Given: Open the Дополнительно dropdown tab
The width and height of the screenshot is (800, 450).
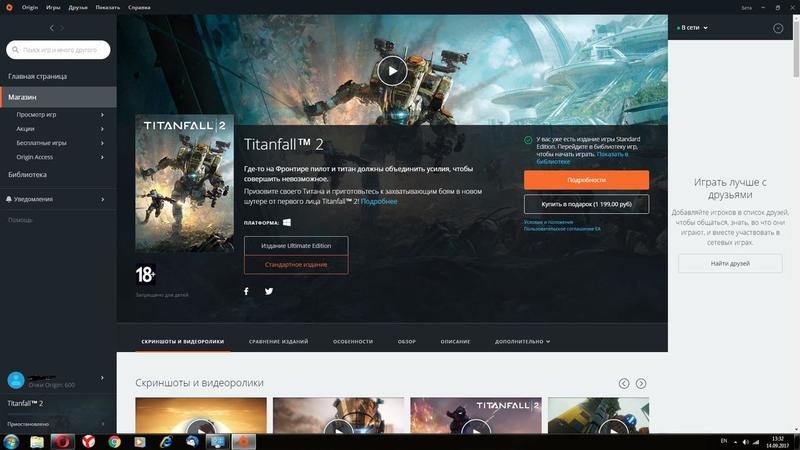Looking at the screenshot, I should click(522, 342).
